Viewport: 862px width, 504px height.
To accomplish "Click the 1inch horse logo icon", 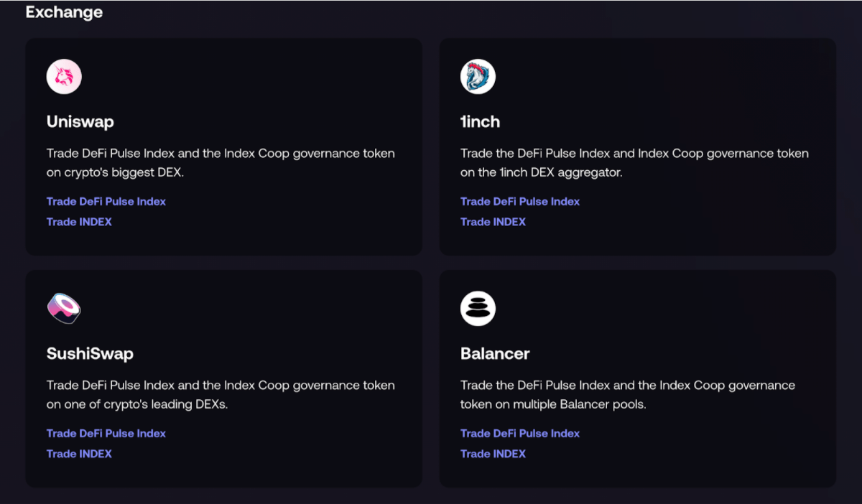I will tap(478, 77).
